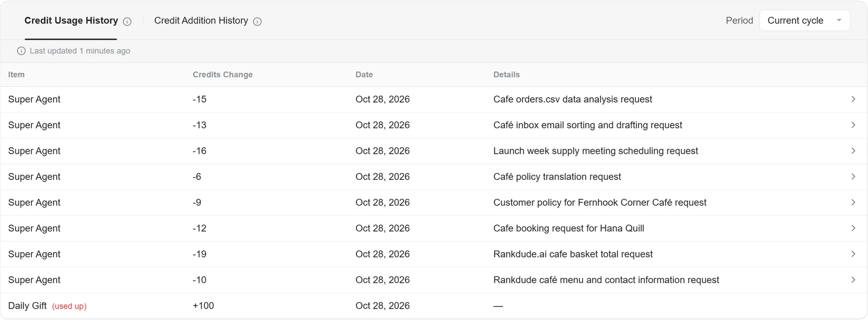Select the -15 credits change value
Screen dimensions: 868x320
pyautogui.click(x=199, y=99)
